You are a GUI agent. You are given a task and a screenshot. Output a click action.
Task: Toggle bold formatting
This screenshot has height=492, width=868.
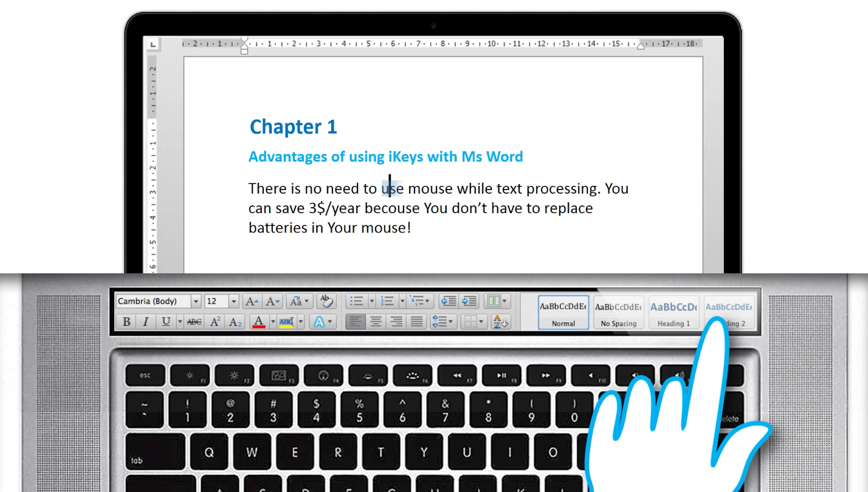coord(126,322)
